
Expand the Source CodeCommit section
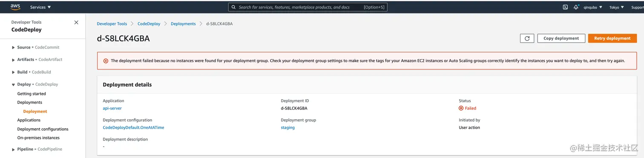coord(14,48)
